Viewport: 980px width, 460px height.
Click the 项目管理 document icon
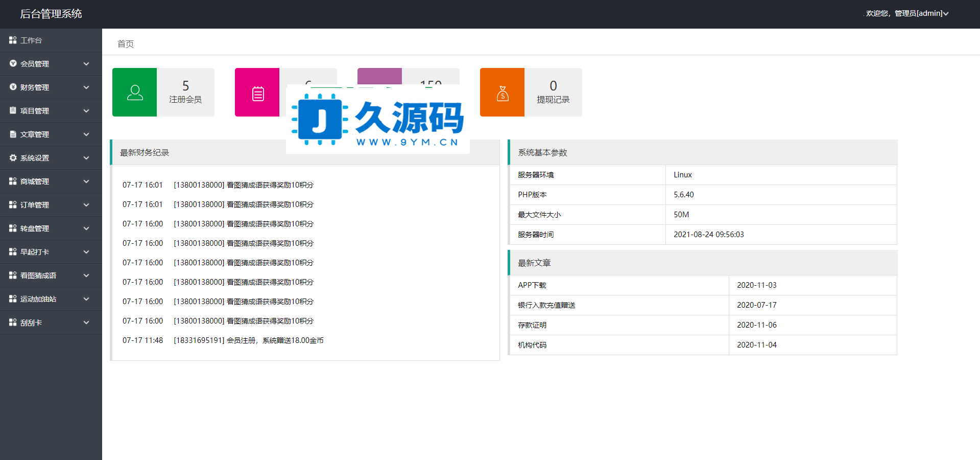13,110
